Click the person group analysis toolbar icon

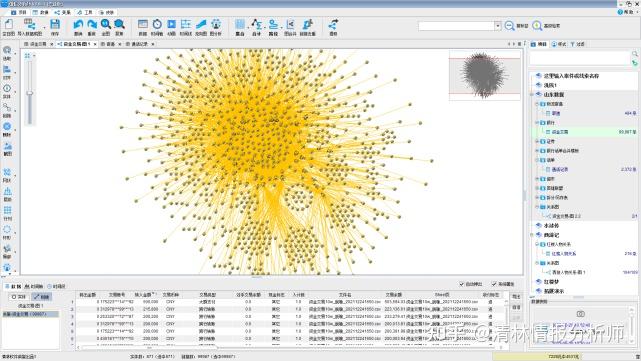tap(216, 25)
